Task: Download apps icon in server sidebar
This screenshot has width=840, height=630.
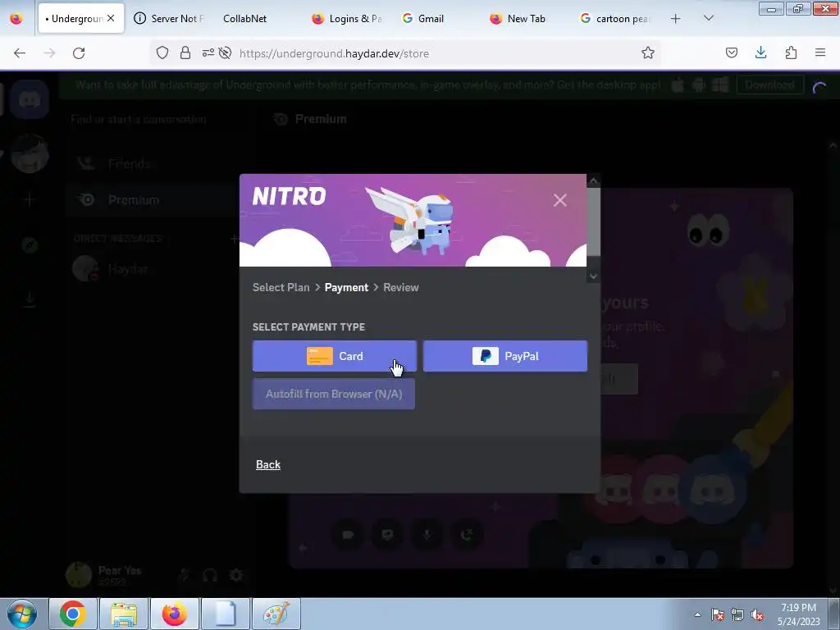Action: click(x=30, y=299)
